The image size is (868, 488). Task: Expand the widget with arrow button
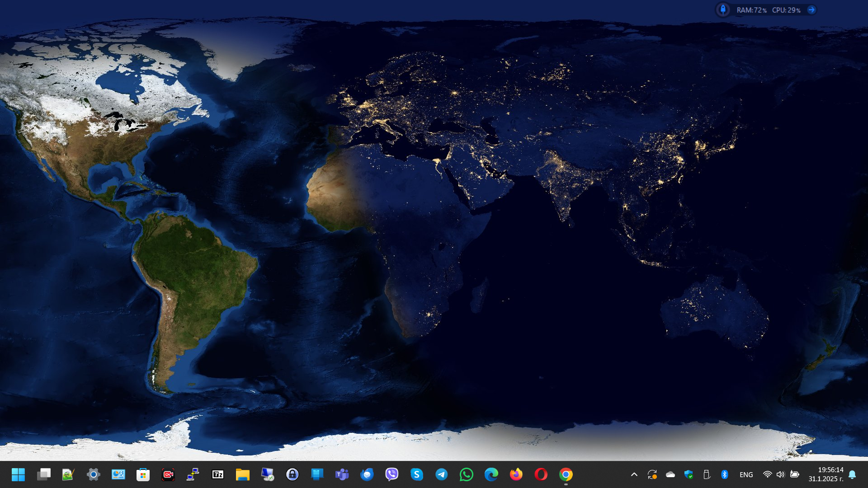[x=811, y=10]
